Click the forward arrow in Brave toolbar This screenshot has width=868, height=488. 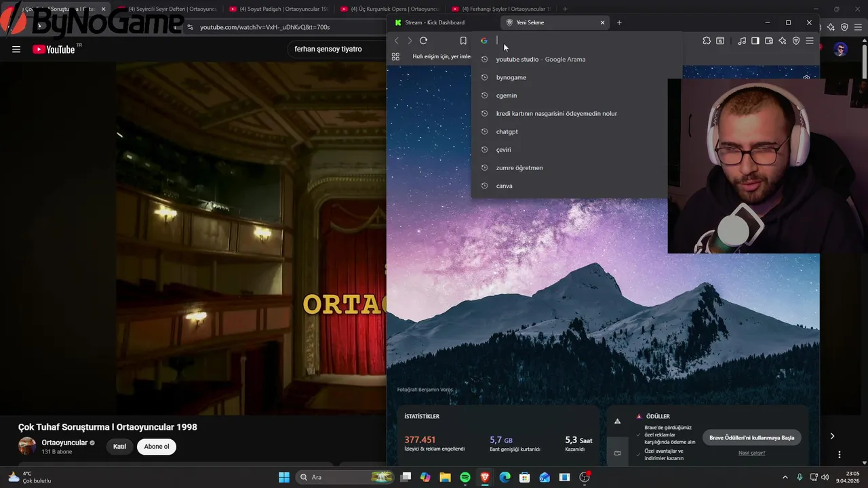tap(410, 41)
